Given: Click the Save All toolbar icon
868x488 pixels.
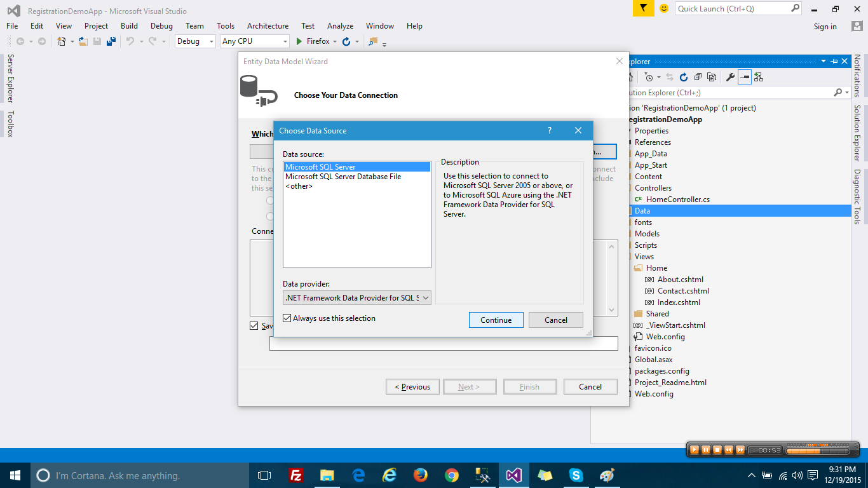Looking at the screenshot, I should coord(111,41).
